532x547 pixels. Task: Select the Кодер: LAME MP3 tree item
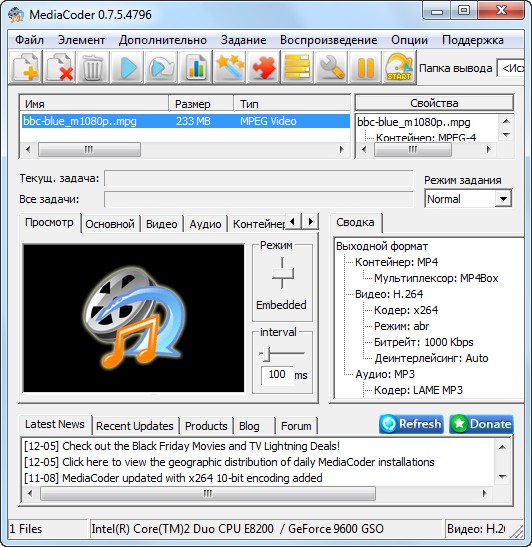(x=418, y=390)
